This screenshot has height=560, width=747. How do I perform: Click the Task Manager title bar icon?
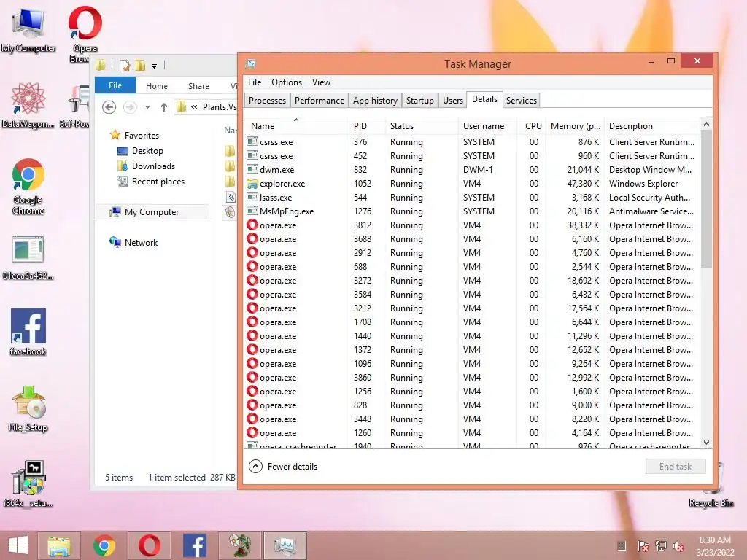251,64
